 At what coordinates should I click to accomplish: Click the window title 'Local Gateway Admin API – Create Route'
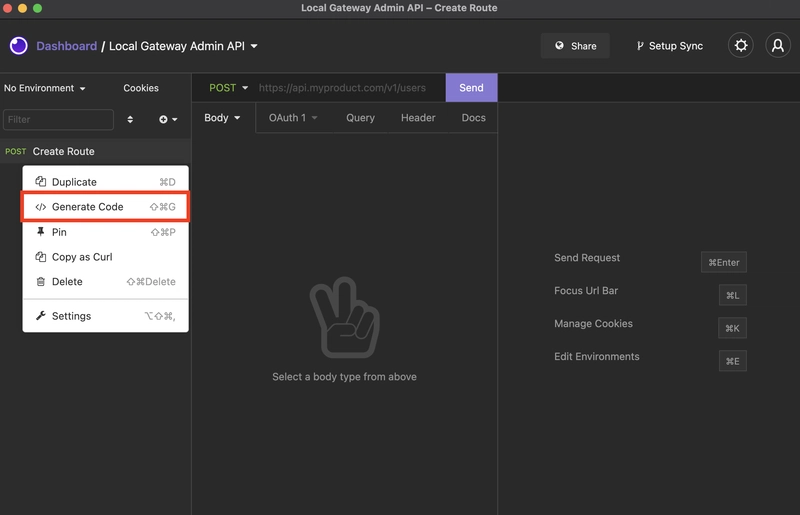399,8
